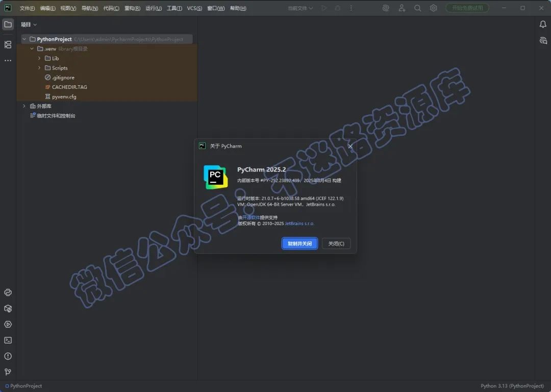Expand the 外部库 node
The height and width of the screenshot is (392, 551).
click(24, 106)
